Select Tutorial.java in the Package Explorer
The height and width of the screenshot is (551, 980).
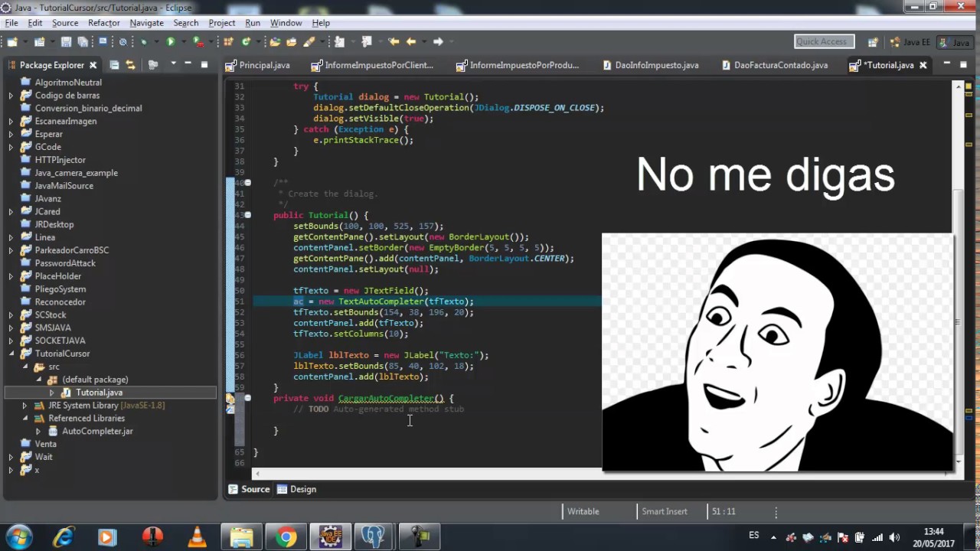(x=99, y=393)
